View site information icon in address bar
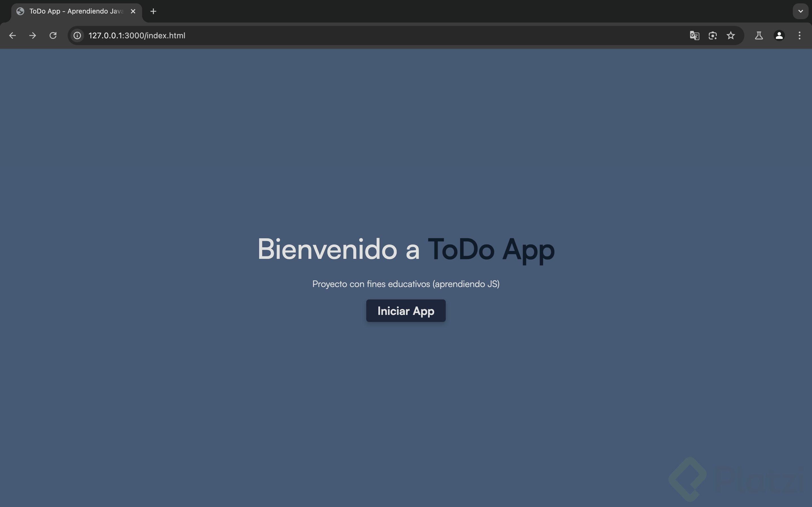Image resolution: width=812 pixels, height=507 pixels. pos(77,35)
